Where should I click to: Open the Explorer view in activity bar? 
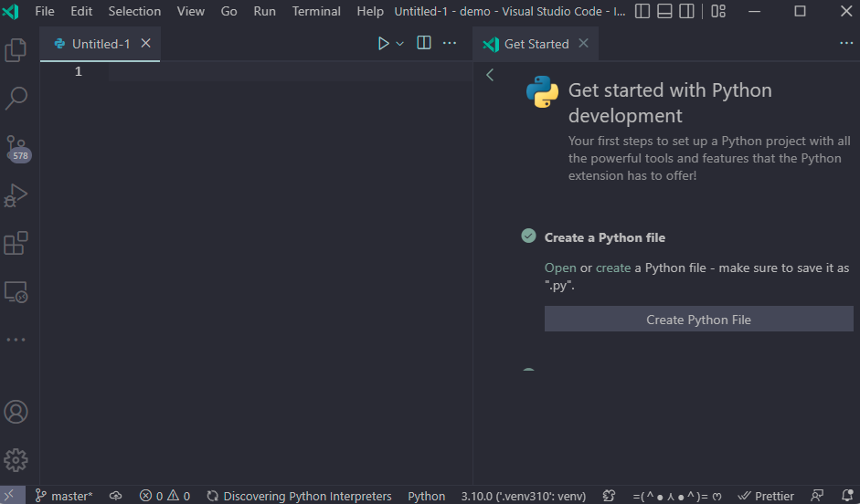pyautogui.click(x=16, y=50)
